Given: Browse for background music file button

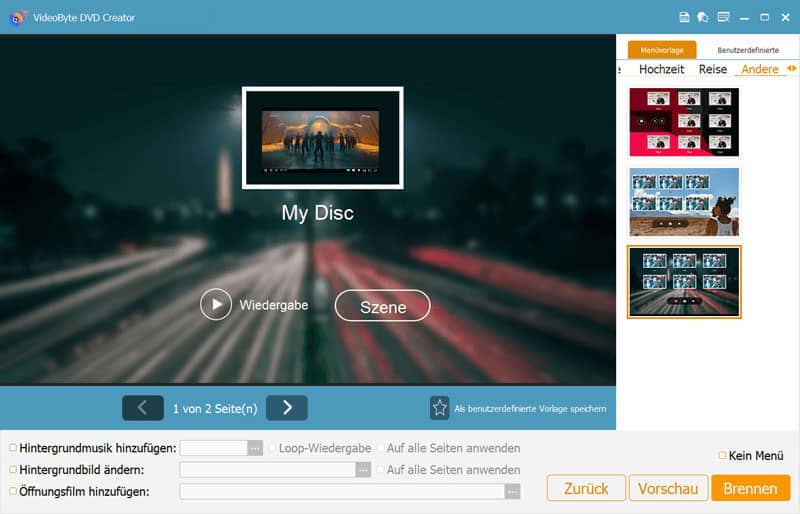Looking at the screenshot, I should pos(255,448).
